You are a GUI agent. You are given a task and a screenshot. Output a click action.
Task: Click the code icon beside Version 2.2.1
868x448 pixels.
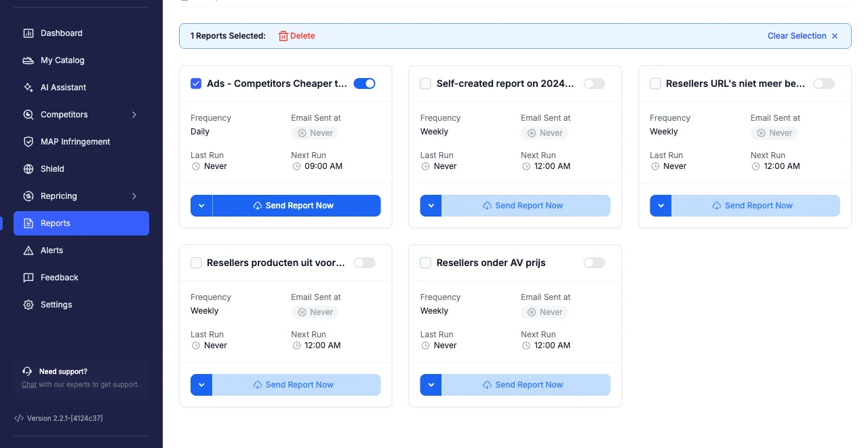pyautogui.click(x=19, y=418)
